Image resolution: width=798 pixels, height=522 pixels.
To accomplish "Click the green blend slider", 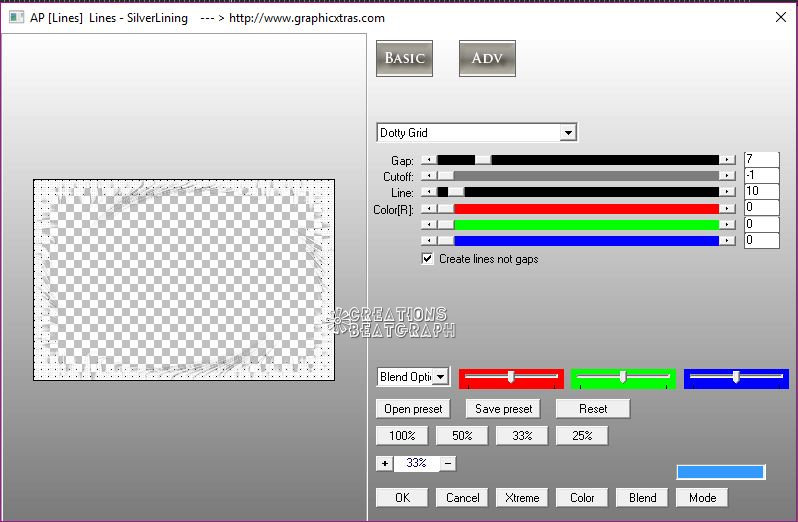I will [x=623, y=379].
